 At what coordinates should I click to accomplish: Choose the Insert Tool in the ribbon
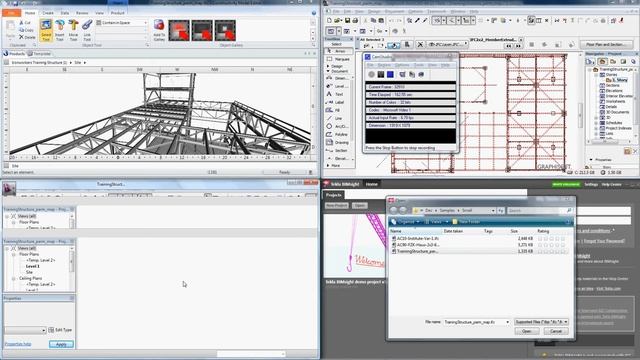click(60, 30)
